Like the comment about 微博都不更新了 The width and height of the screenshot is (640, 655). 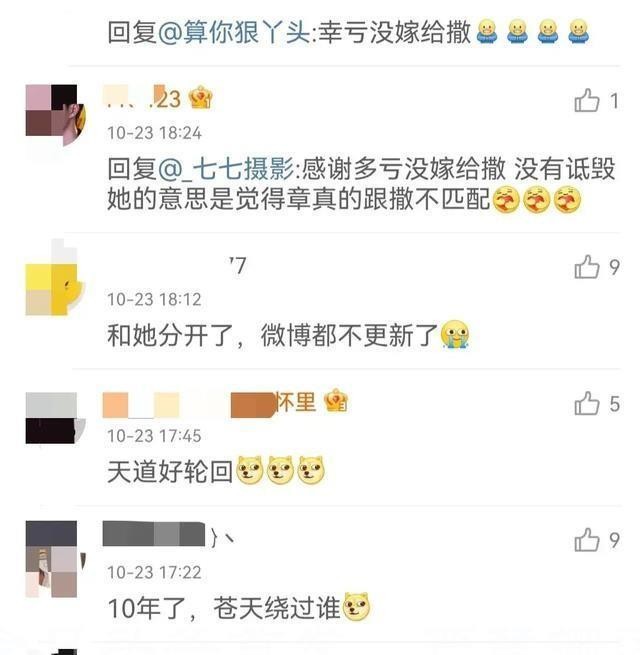587,267
